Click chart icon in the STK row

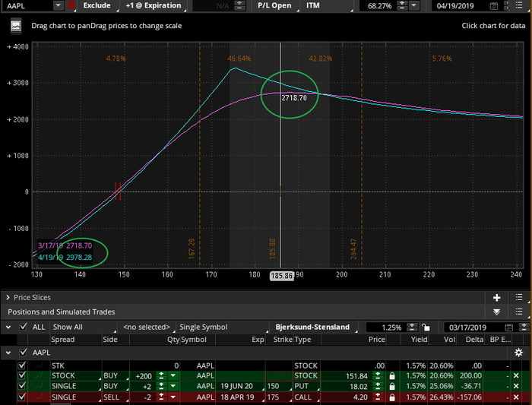coord(40,365)
